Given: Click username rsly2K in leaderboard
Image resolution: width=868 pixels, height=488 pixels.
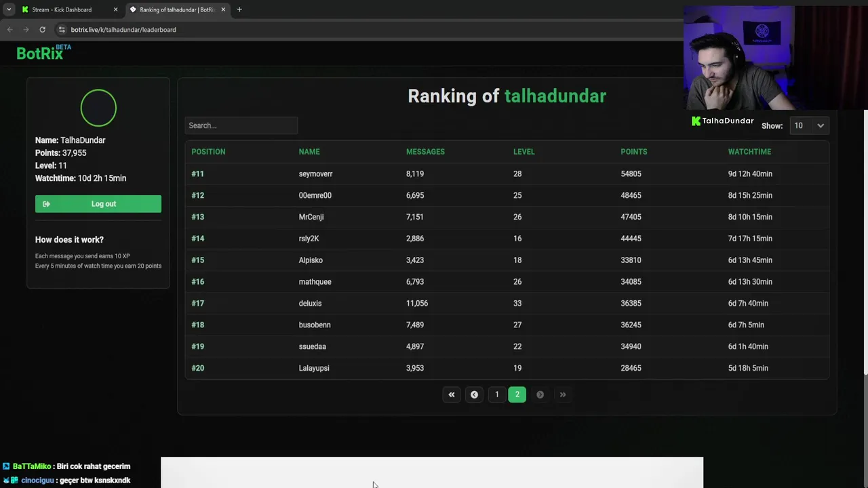Looking at the screenshot, I should [x=309, y=239].
